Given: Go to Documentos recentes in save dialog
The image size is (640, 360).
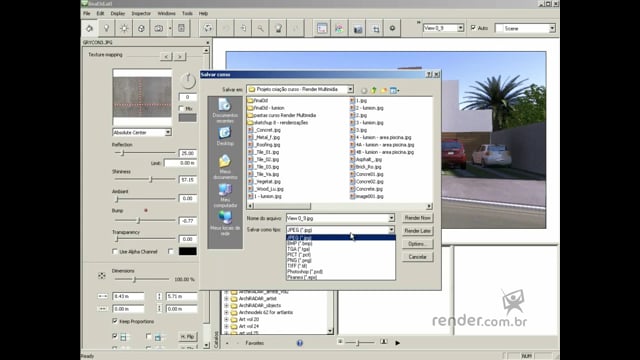Looking at the screenshot, I should tap(225, 110).
